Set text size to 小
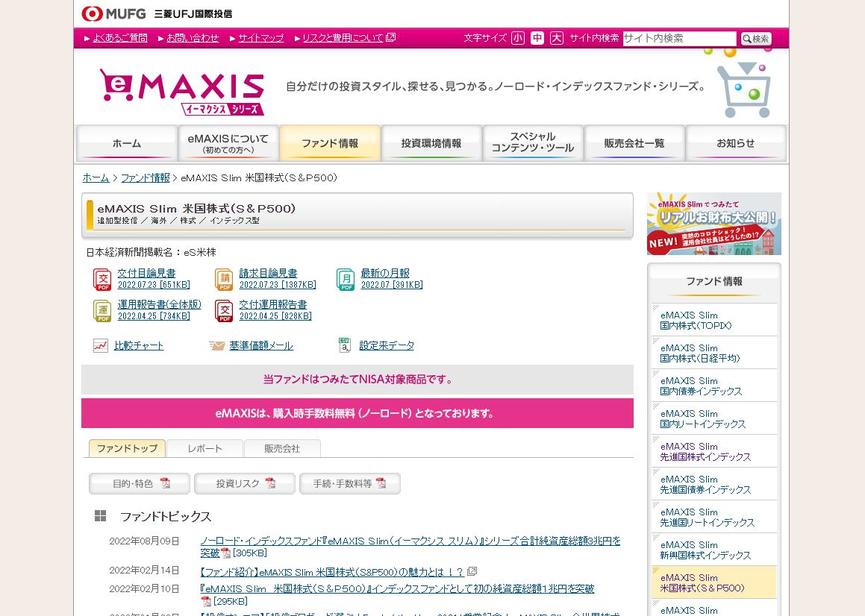 tap(517, 38)
